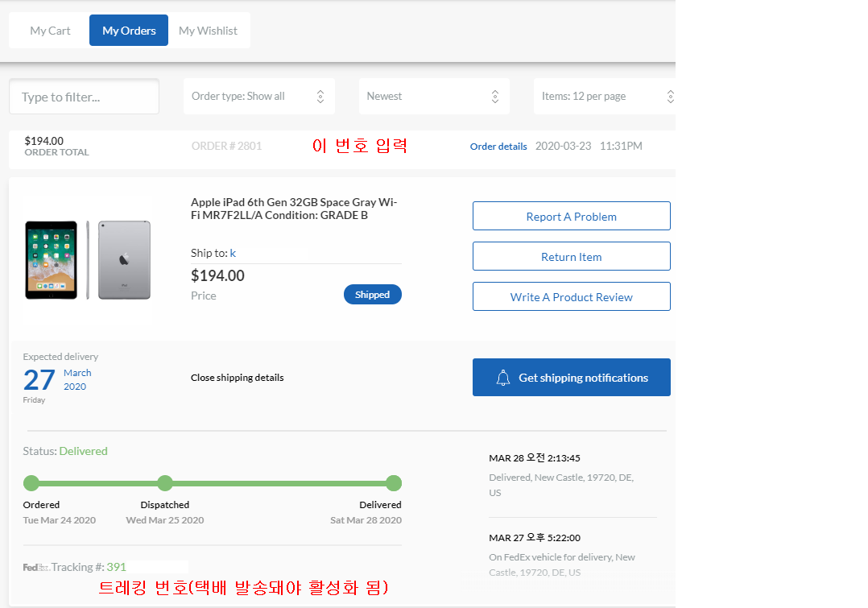
Task: Click the Shipped status badge
Action: pos(373,295)
